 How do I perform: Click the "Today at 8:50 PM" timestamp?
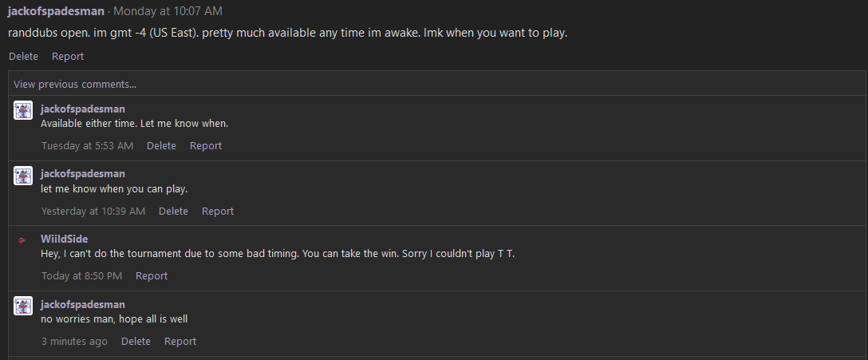(x=81, y=275)
